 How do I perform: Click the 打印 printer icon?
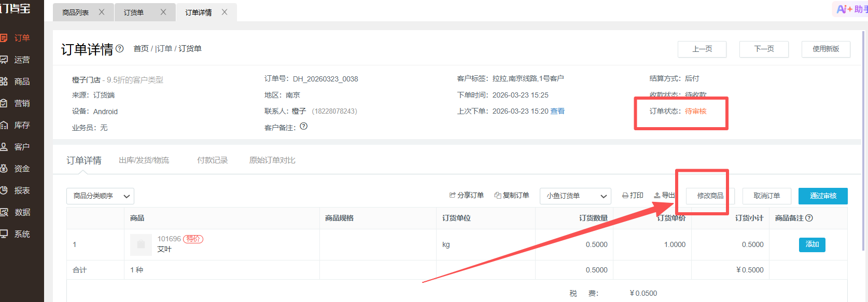pyautogui.click(x=625, y=196)
